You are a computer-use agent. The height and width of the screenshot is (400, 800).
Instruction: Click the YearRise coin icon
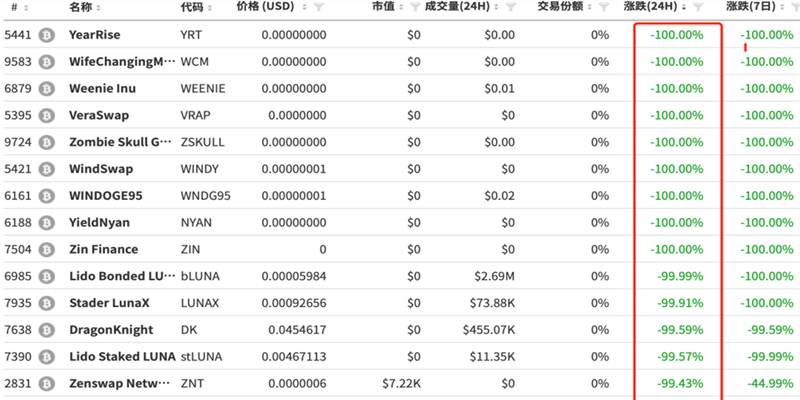(47, 35)
